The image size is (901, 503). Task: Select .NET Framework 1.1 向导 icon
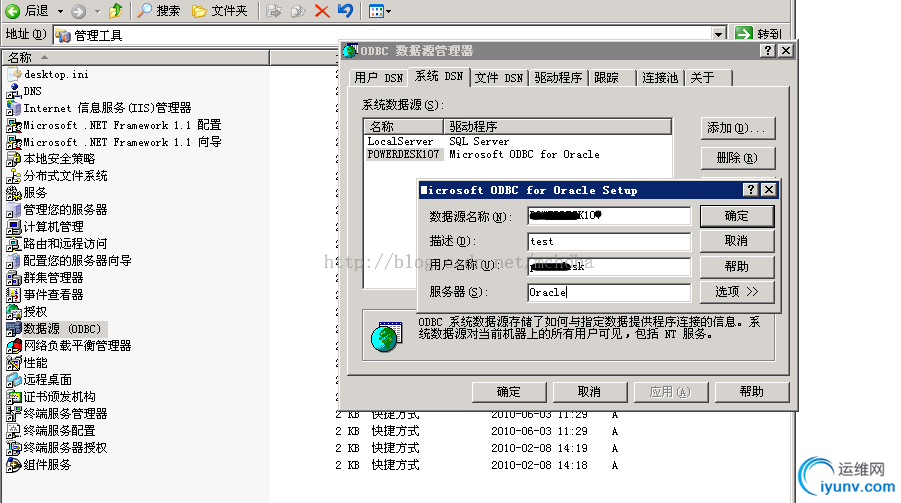pos(14,141)
